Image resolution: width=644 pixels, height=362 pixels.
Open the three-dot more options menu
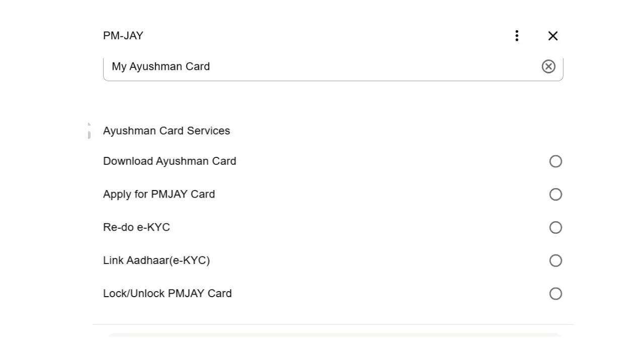517,36
